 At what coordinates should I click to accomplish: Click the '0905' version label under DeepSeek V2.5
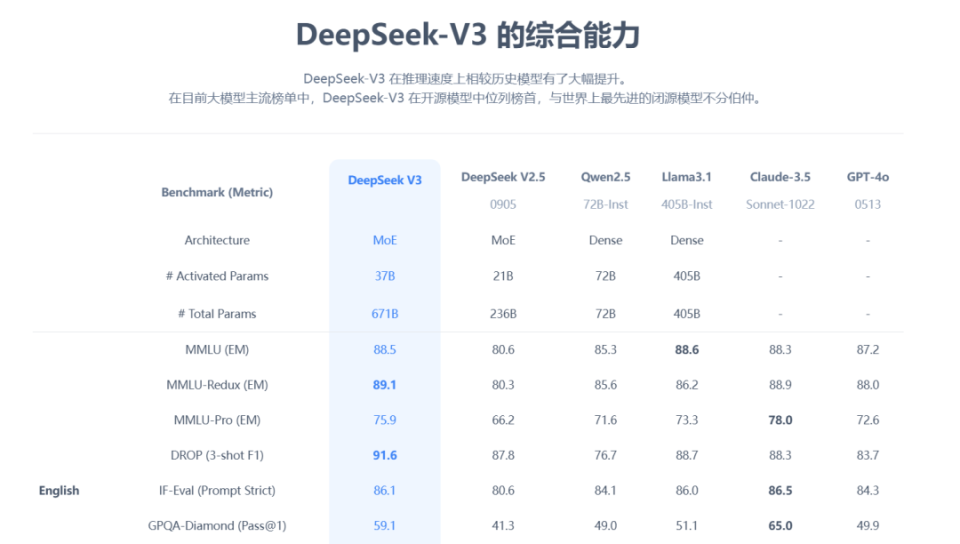(x=503, y=204)
